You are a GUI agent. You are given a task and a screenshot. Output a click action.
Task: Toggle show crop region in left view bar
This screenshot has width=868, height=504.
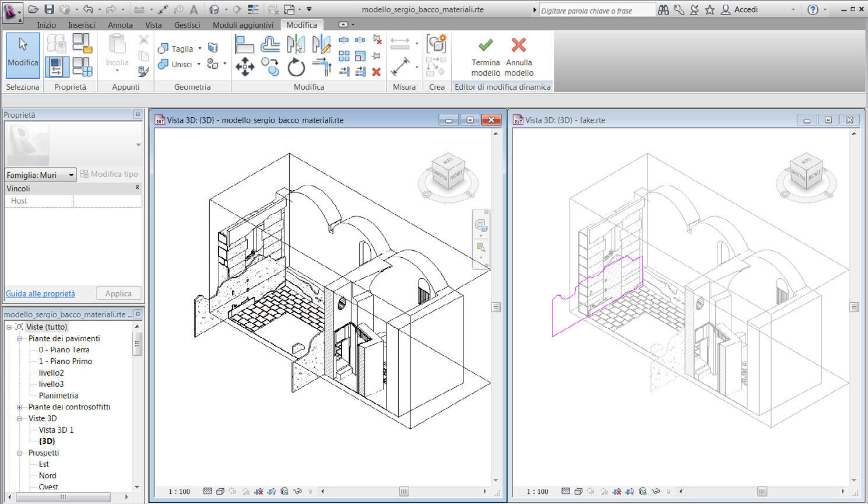pos(272,492)
